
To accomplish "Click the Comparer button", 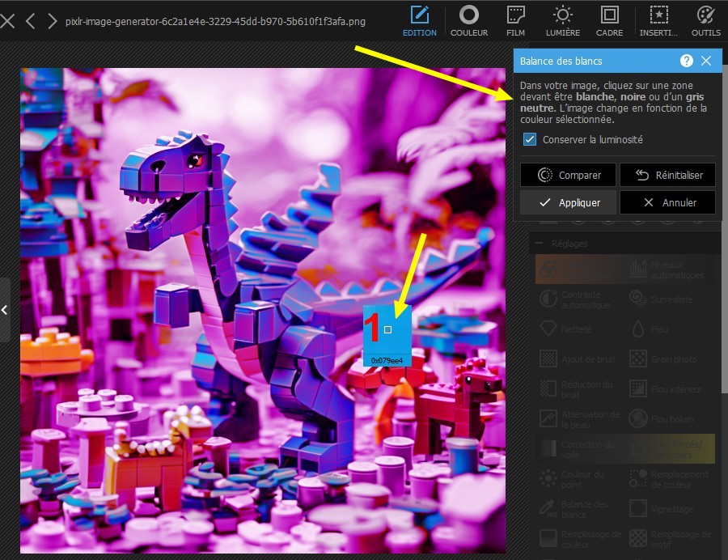I will click(x=569, y=175).
